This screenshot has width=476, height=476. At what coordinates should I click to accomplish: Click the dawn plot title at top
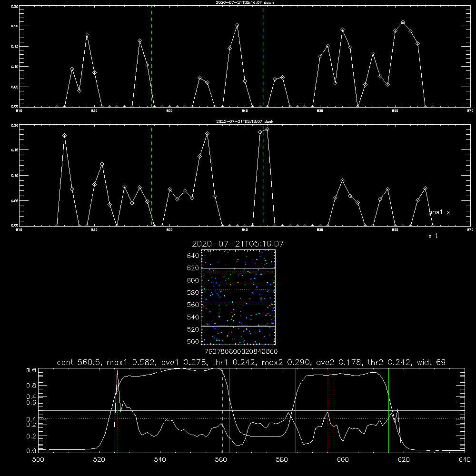[x=245, y=2]
